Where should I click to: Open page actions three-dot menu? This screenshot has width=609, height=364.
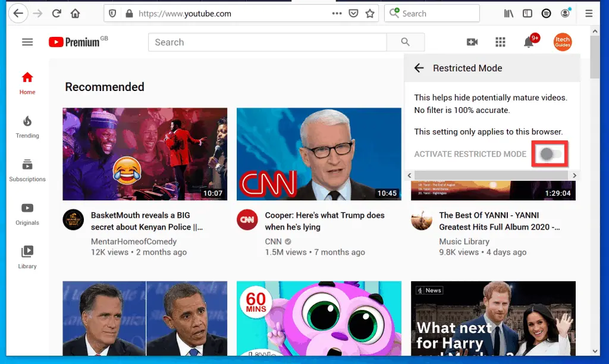pos(337,14)
